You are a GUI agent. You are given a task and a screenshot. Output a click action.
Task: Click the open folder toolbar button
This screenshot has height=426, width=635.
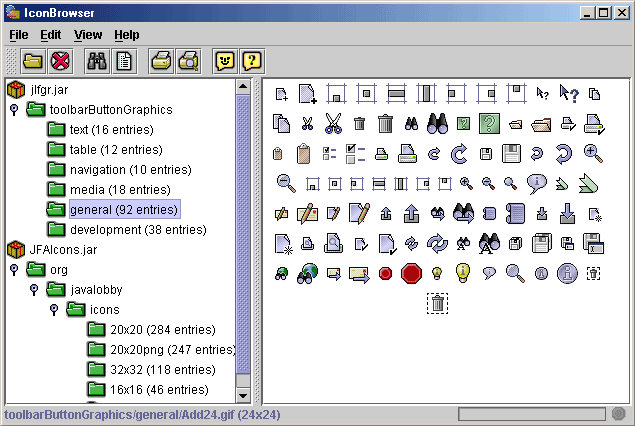(x=33, y=61)
